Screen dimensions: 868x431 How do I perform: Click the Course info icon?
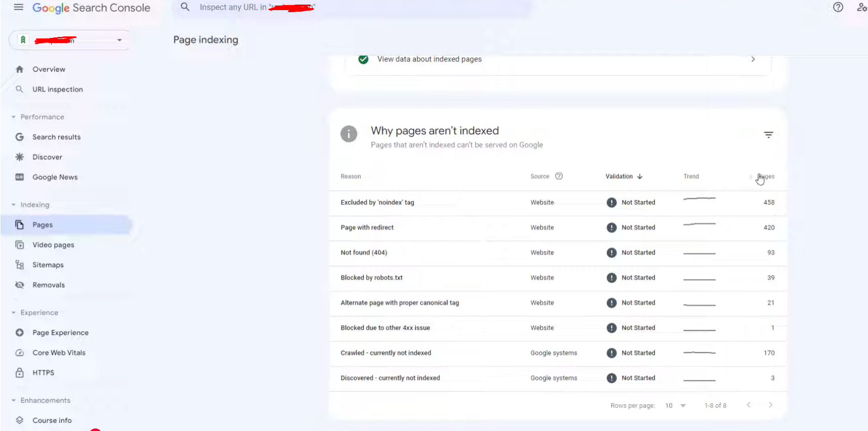click(x=20, y=420)
